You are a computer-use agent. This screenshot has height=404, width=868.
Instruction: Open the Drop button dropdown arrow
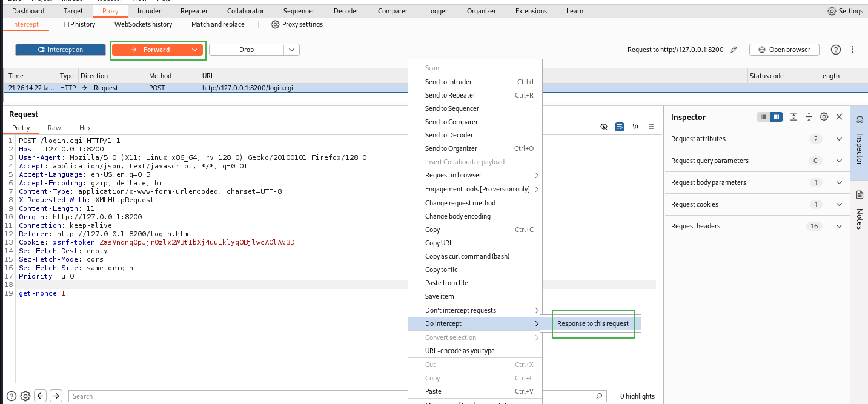click(x=291, y=50)
